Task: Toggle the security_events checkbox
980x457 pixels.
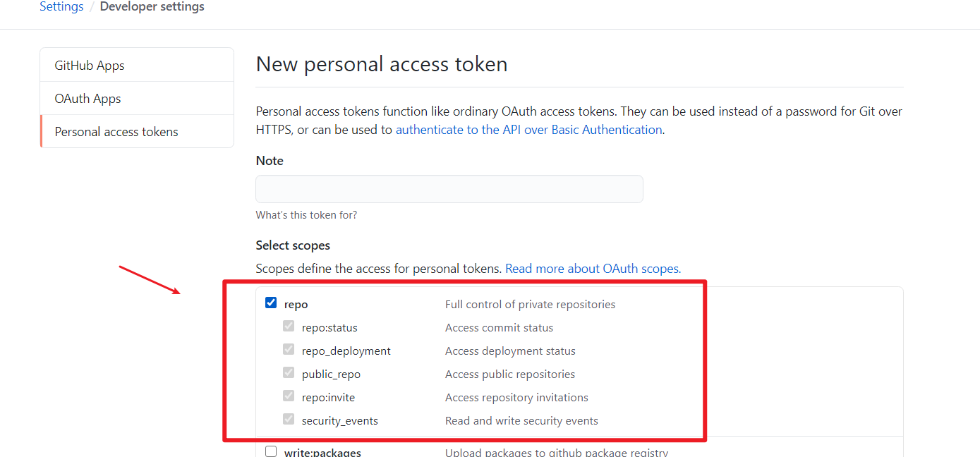Action: pyautogui.click(x=289, y=420)
